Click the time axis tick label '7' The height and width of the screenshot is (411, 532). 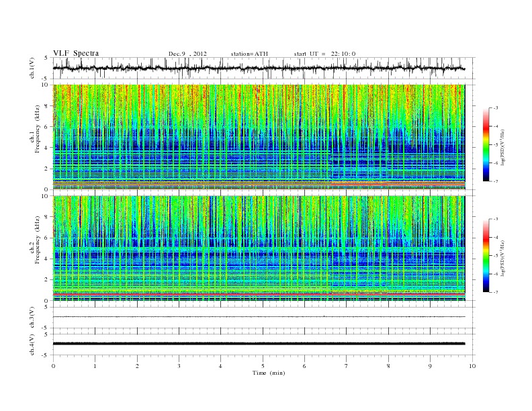tap(347, 366)
